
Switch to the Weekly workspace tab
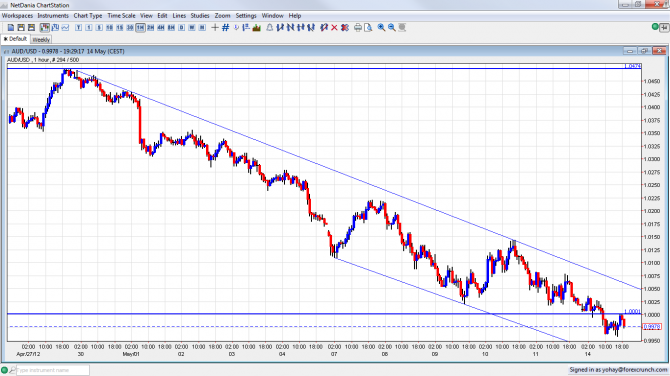click(41, 39)
